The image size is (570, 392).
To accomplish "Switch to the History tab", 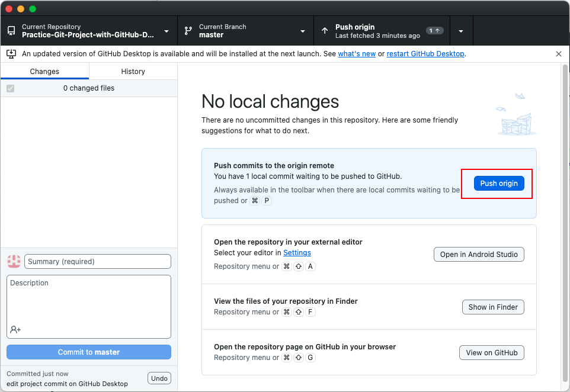I will (133, 71).
